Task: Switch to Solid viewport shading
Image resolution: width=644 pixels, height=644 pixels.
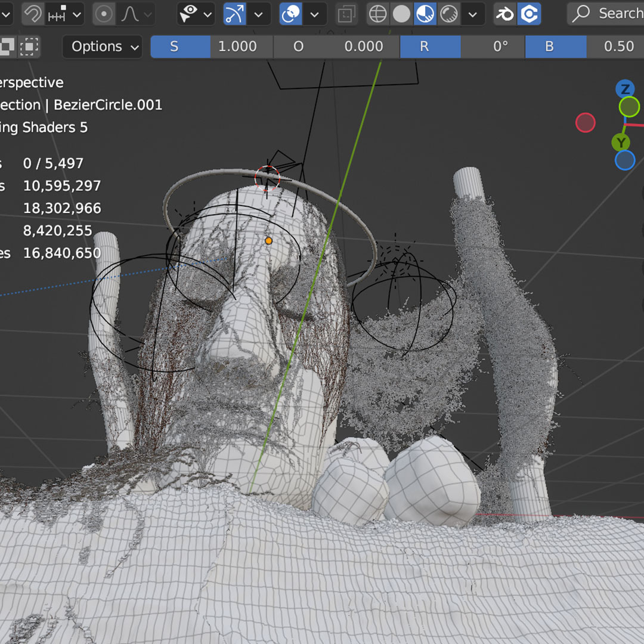Action: click(401, 14)
